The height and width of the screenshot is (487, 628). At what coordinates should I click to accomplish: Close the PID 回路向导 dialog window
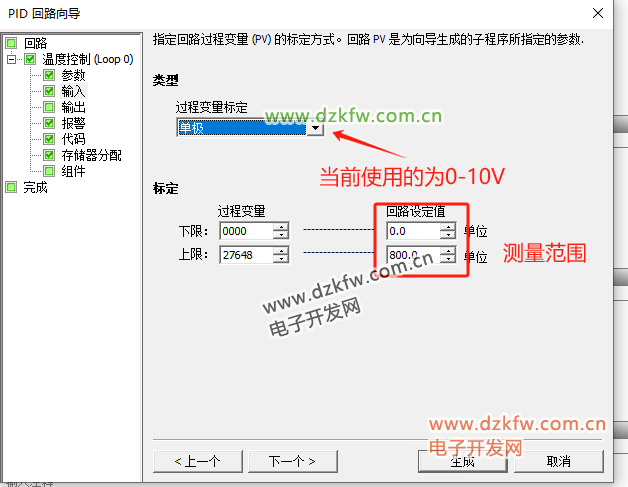[x=597, y=14]
